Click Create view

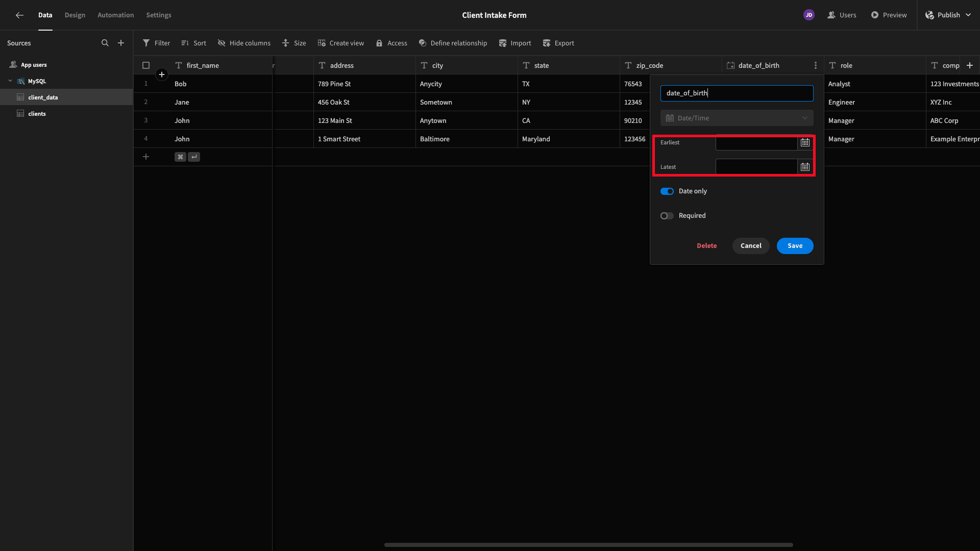tap(341, 43)
